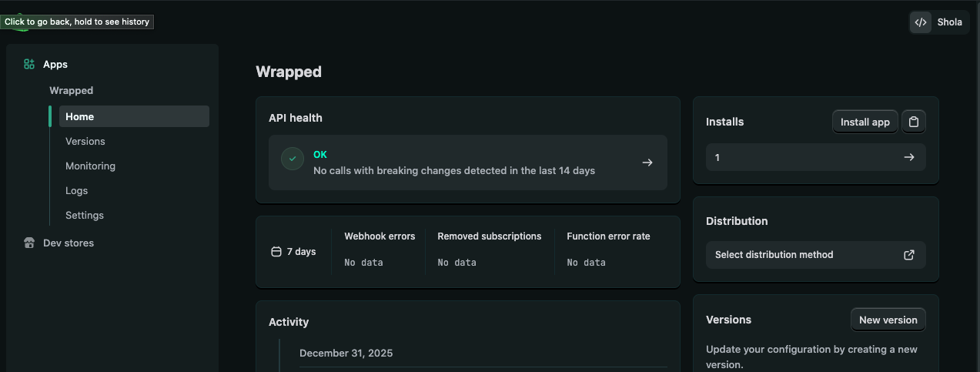Click the external link icon in Distribution
Viewport: 980px width, 372px height.
point(909,255)
